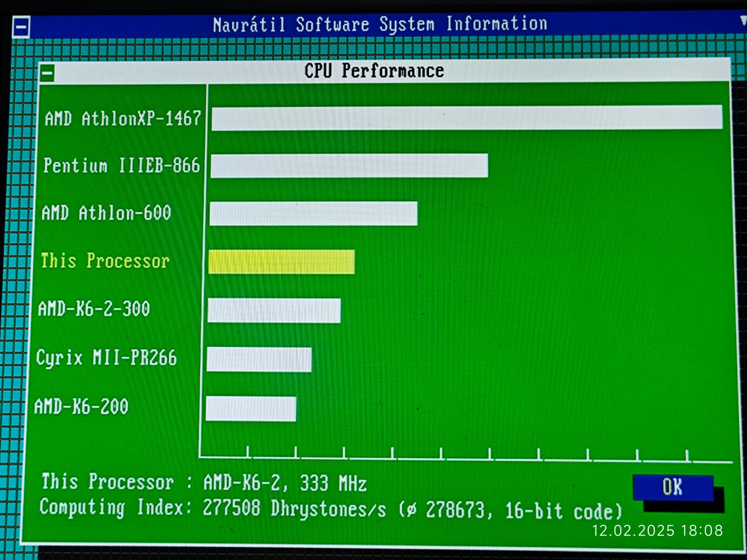The width and height of the screenshot is (747, 560).
Task: Click the AMD AthlonXP-1467 bar
Action: [x=467, y=117]
